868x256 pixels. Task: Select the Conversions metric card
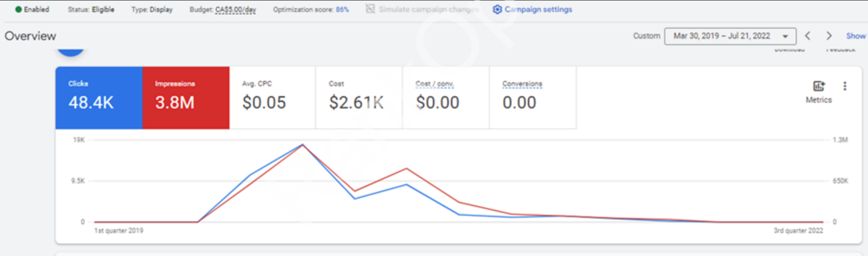point(532,97)
